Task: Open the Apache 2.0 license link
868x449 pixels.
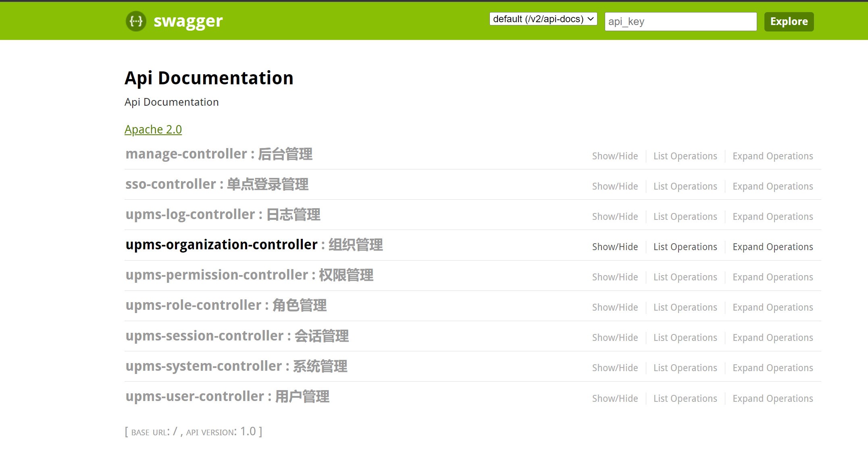Action: coord(153,129)
